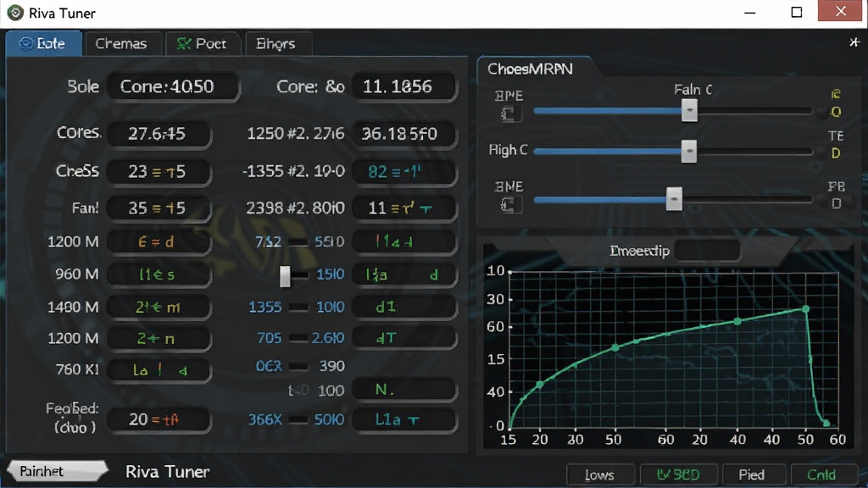Click the 366X blue value text
This screenshot has height=488, width=868.
click(x=265, y=419)
